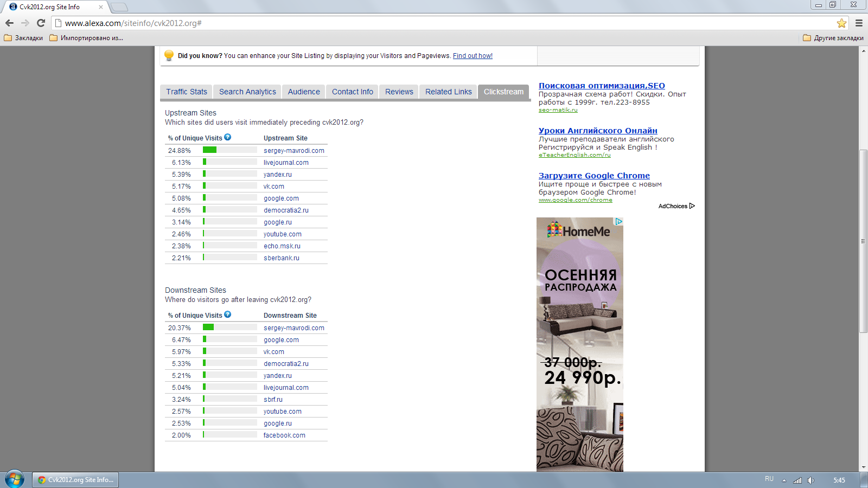Click help icon beside Upstream Unique Visits
The width and height of the screenshot is (868, 488).
click(x=228, y=137)
